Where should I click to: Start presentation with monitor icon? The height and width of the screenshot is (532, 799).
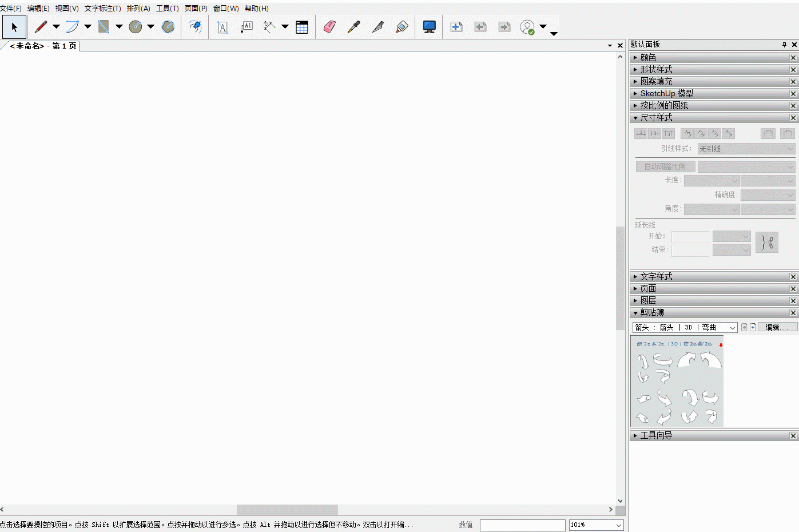430,27
